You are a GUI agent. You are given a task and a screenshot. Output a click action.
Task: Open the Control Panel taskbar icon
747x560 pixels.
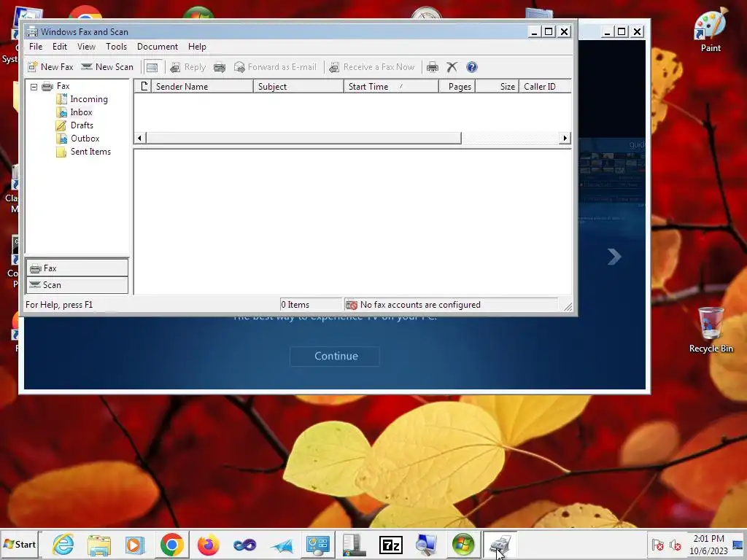coord(318,544)
